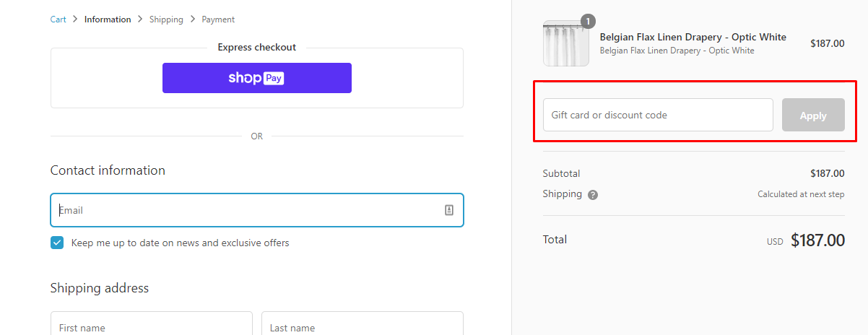The height and width of the screenshot is (335, 868).
Task: Click the quantity badge on product thumbnail
Action: coord(588,21)
